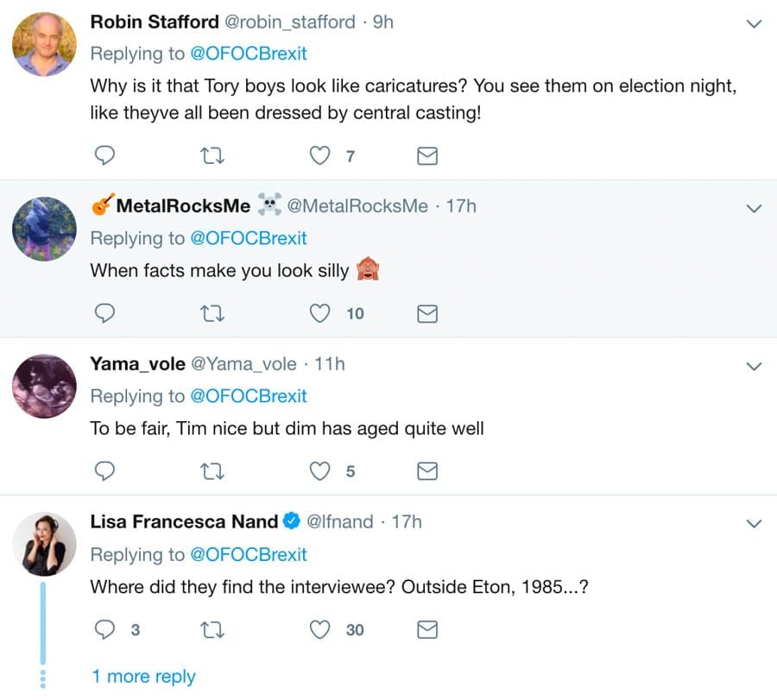The image size is (777, 700).
Task: Like Yama_vole's tweet with 5 likes
Action: pos(320,471)
